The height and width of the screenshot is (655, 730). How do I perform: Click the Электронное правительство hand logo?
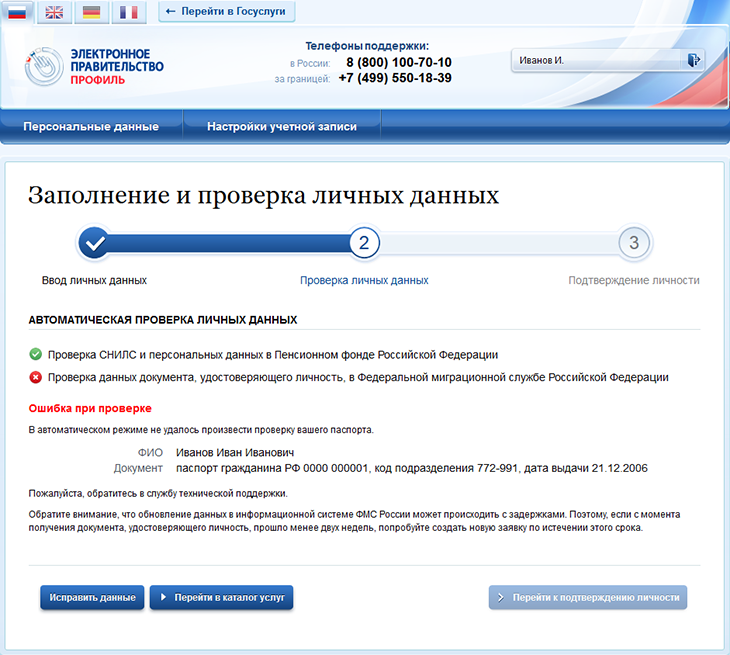click(x=44, y=67)
